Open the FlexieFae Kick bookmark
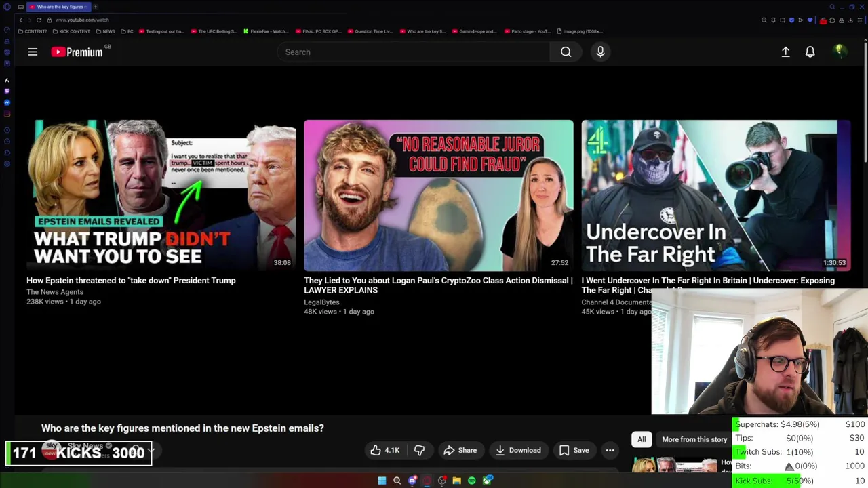Image resolution: width=868 pixels, height=488 pixels. tap(266, 31)
